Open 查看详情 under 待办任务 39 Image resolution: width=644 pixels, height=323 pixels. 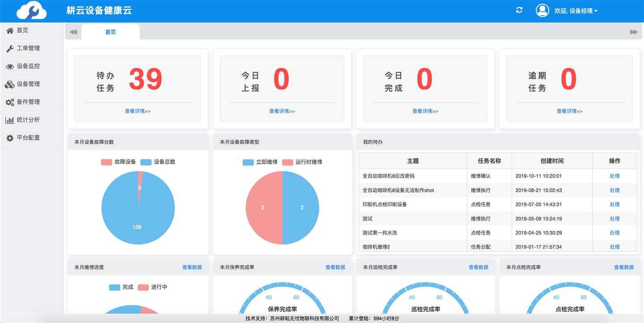pos(138,111)
